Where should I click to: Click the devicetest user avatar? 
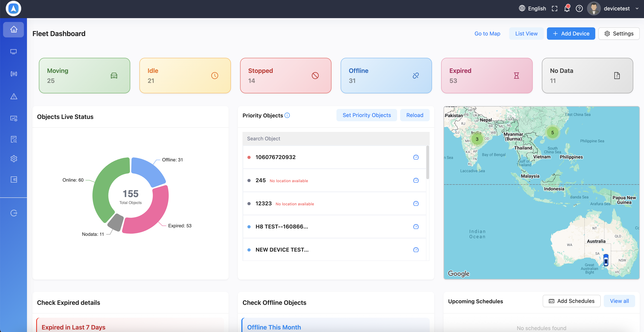coord(594,8)
